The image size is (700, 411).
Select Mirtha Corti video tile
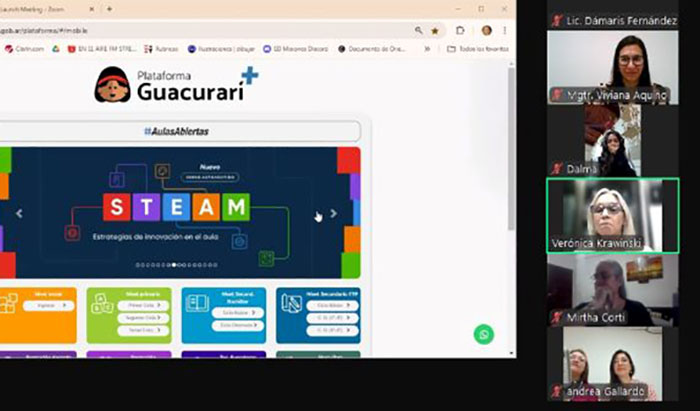click(612, 290)
